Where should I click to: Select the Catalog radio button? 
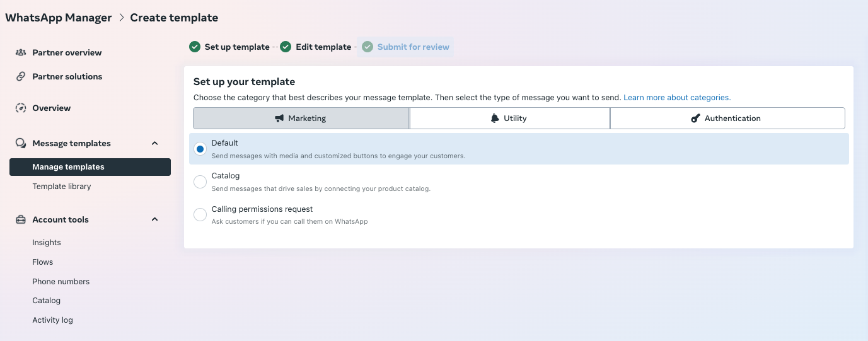tap(200, 182)
